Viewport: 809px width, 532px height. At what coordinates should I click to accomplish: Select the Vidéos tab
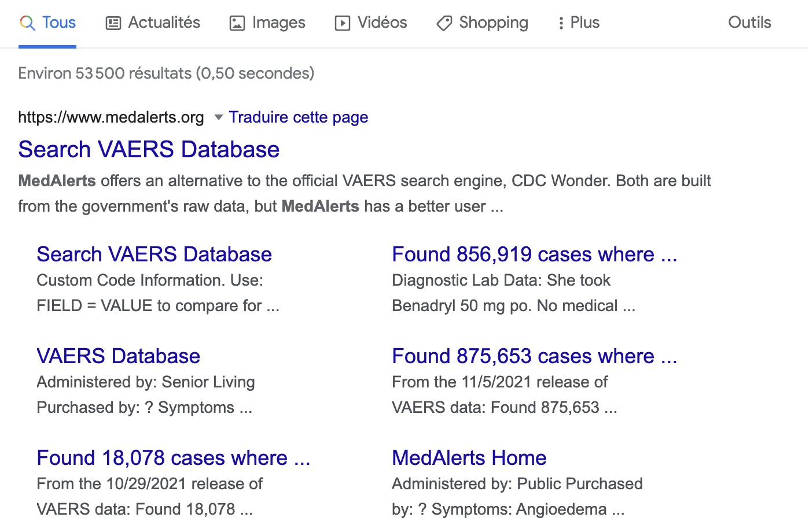tap(382, 23)
